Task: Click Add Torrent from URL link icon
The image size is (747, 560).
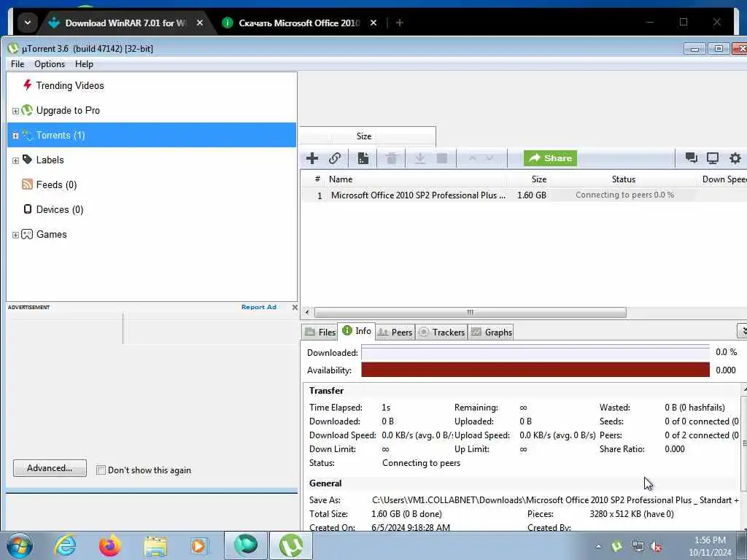Action: pos(335,158)
